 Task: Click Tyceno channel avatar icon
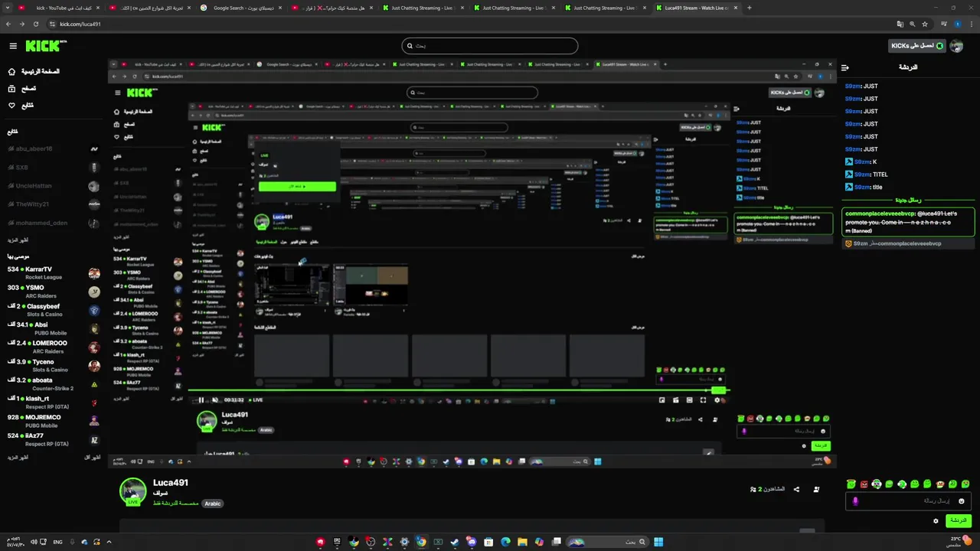(x=94, y=366)
